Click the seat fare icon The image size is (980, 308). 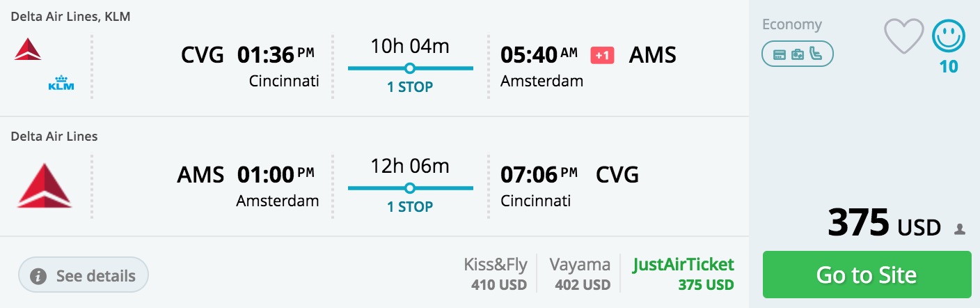(x=816, y=54)
